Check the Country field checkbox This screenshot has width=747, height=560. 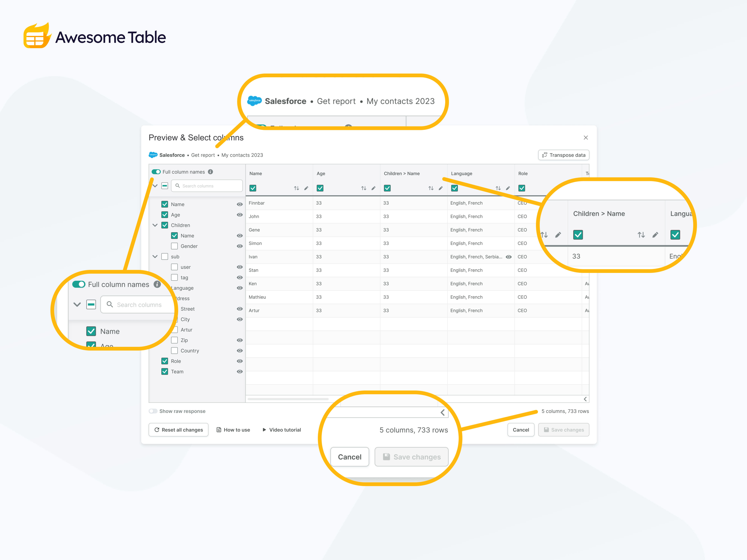coord(175,351)
